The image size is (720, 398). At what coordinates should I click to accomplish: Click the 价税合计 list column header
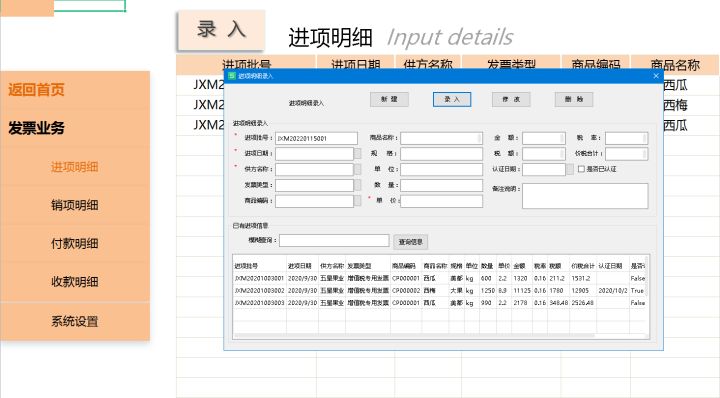tap(583, 266)
